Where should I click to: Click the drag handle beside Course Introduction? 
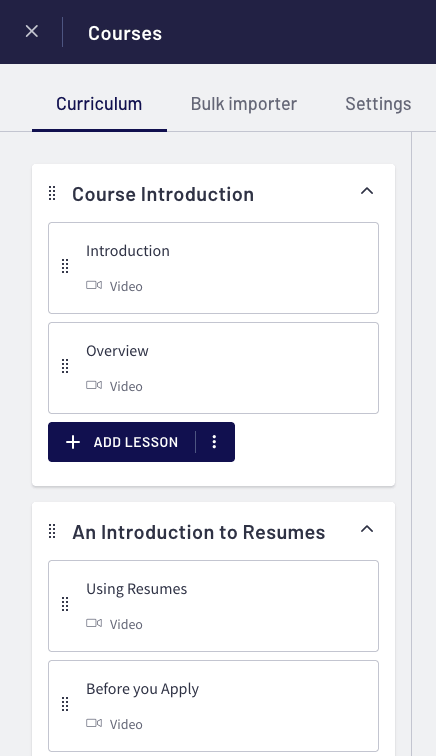[52, 193]
